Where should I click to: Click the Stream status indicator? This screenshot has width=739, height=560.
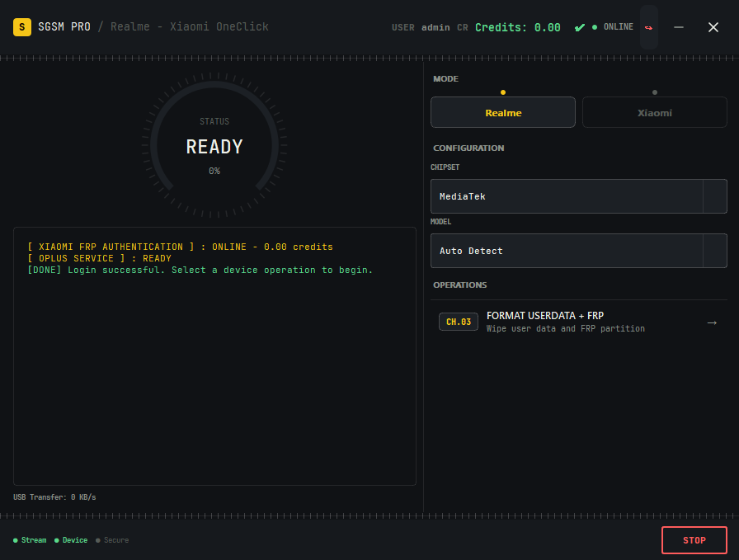pyautogui.click(x=30, y=540)
